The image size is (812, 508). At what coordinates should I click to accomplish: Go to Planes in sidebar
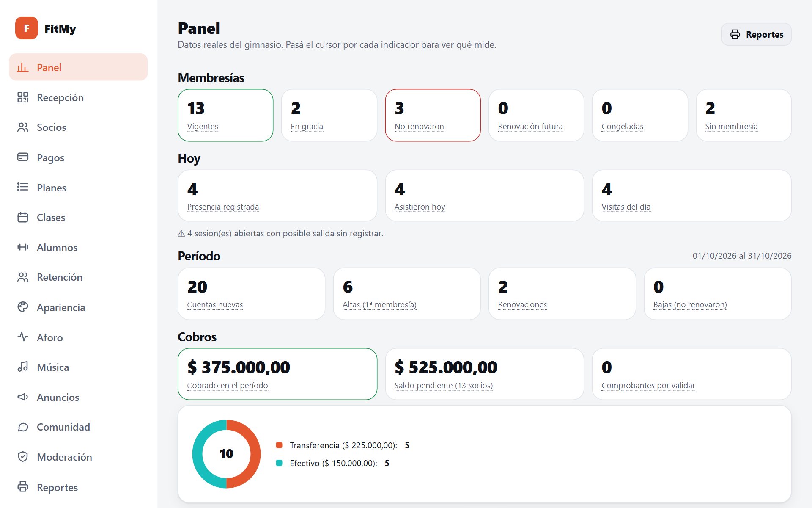78,188
